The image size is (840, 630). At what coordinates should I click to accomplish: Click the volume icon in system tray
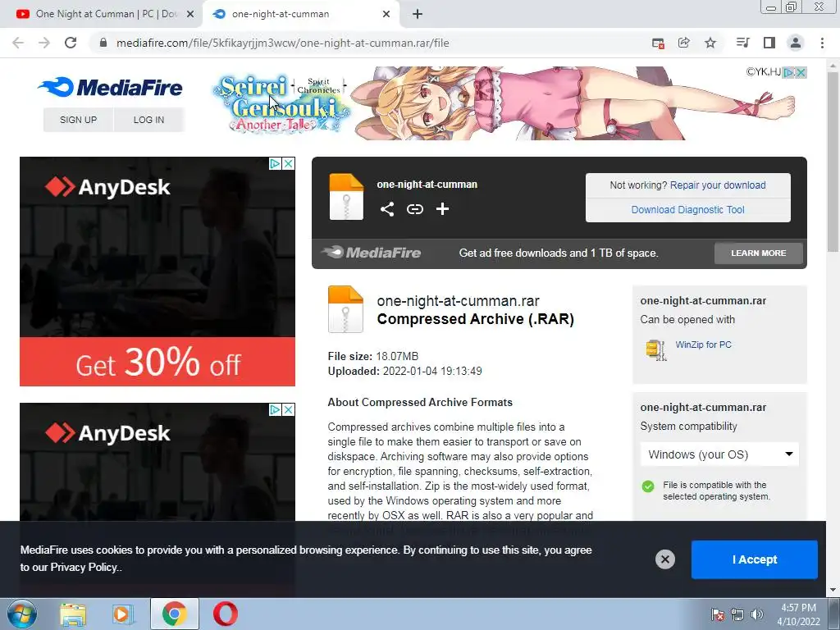point(757,614)
